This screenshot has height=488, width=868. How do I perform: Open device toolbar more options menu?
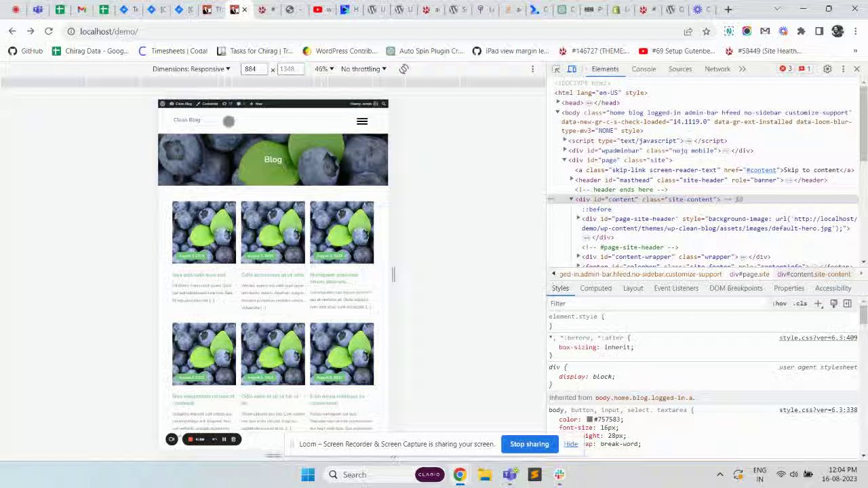532,69
